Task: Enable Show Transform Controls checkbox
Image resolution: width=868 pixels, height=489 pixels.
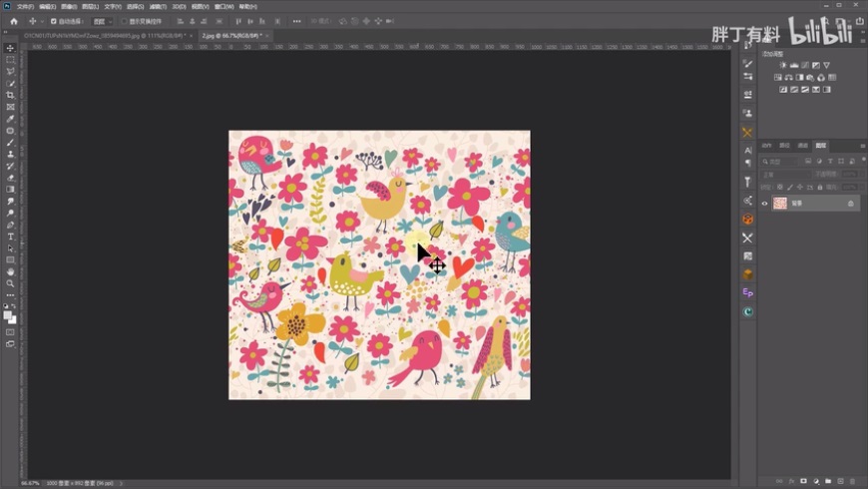Action: click(124, 21)
